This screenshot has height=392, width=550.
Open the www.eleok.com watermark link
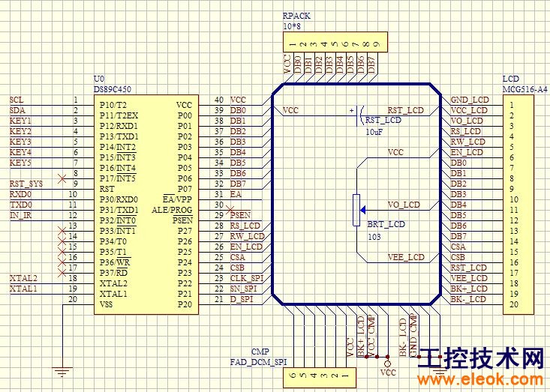click(480, 379)
